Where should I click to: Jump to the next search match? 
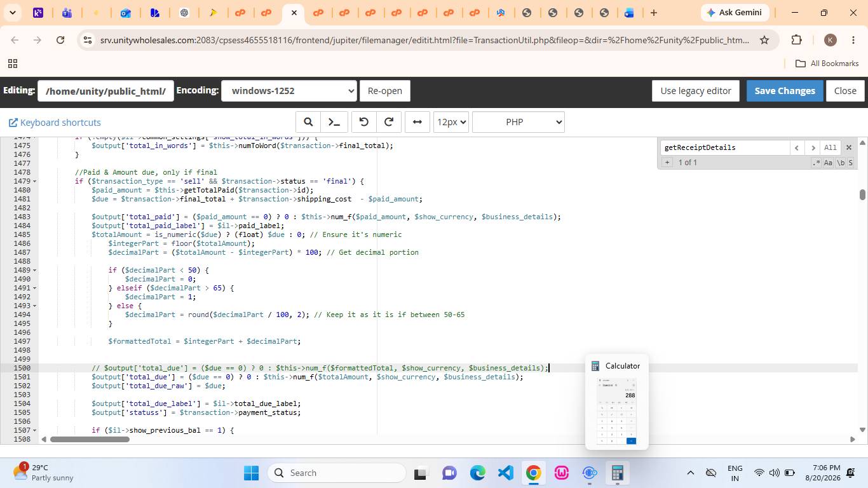(x=812, y=147)
